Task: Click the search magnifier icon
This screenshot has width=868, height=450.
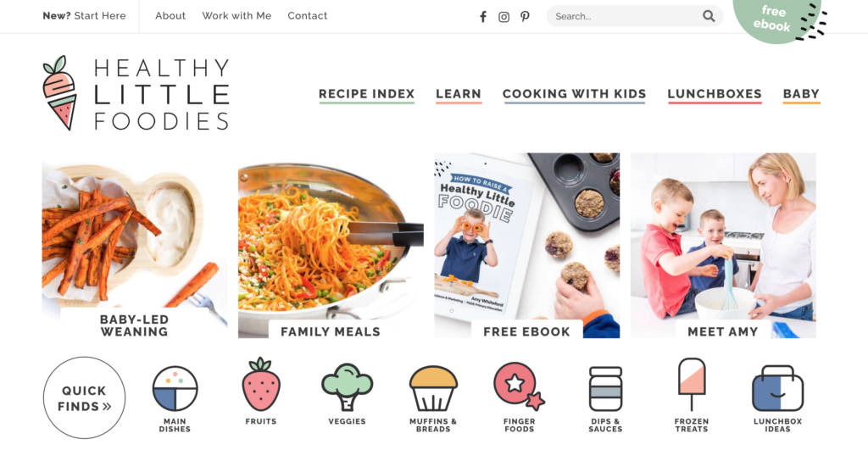Action: [x=709, y=16]
